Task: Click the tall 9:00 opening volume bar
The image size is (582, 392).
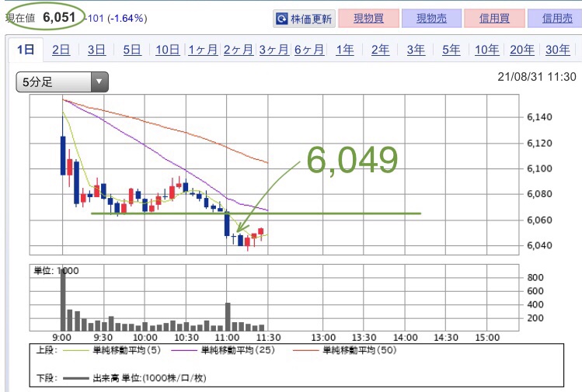Action: [x=63, y=300]
